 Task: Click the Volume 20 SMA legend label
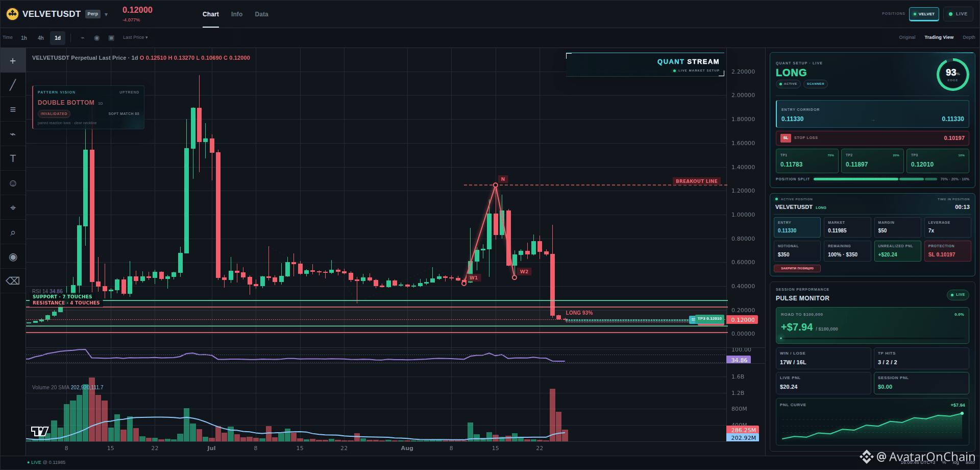tap(67, 387)
